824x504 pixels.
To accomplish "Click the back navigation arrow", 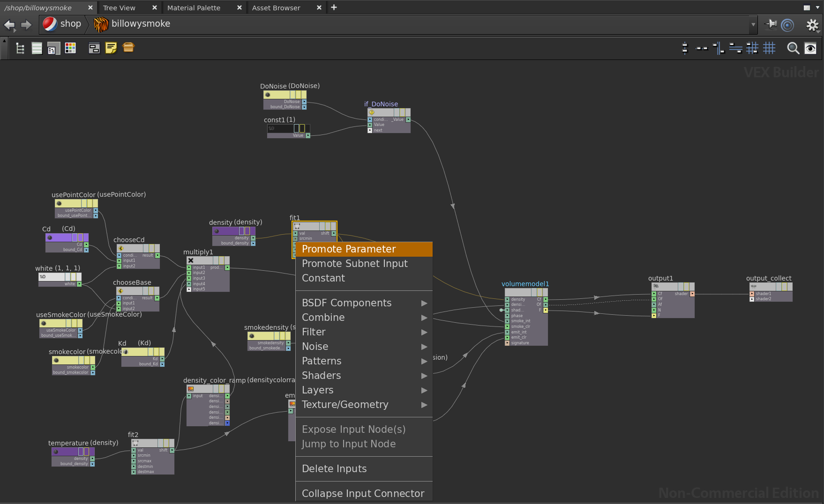I will (x=9, y=24).
